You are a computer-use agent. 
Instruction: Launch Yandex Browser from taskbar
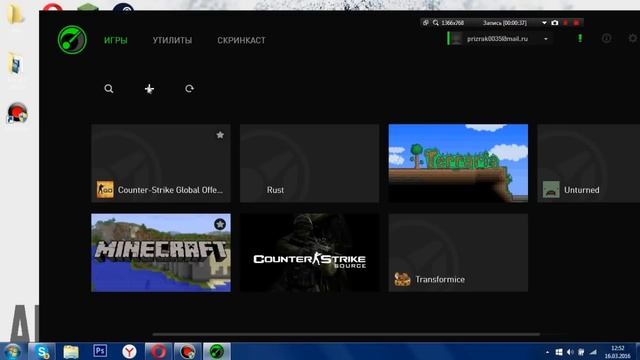click(x=129, y=351)
